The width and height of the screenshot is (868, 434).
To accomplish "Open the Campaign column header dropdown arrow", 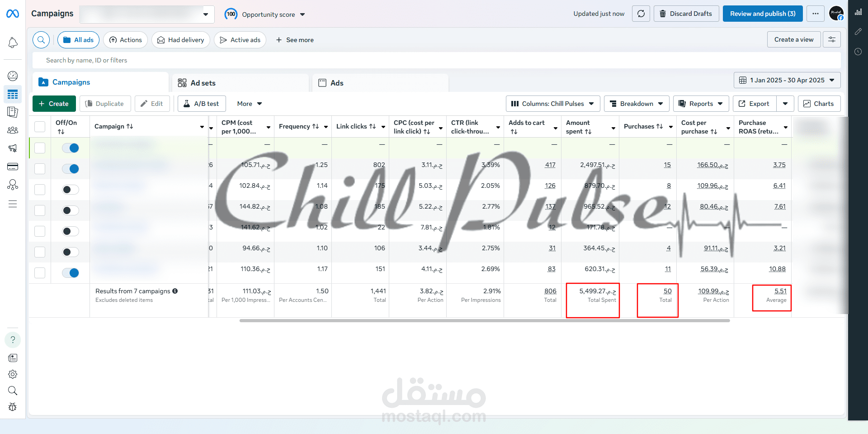I will tap(202, 127).
